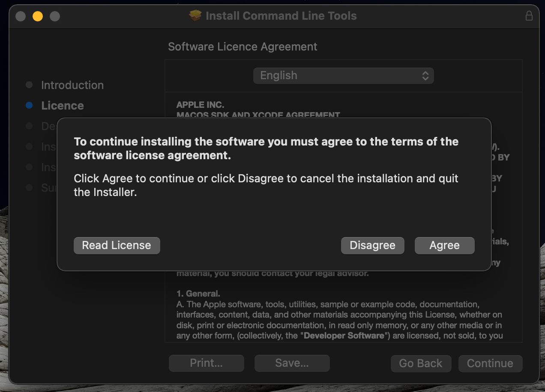Click the yellow minimize window button
The height and width of the screenshot is (392, 545).
coord(38,16)
